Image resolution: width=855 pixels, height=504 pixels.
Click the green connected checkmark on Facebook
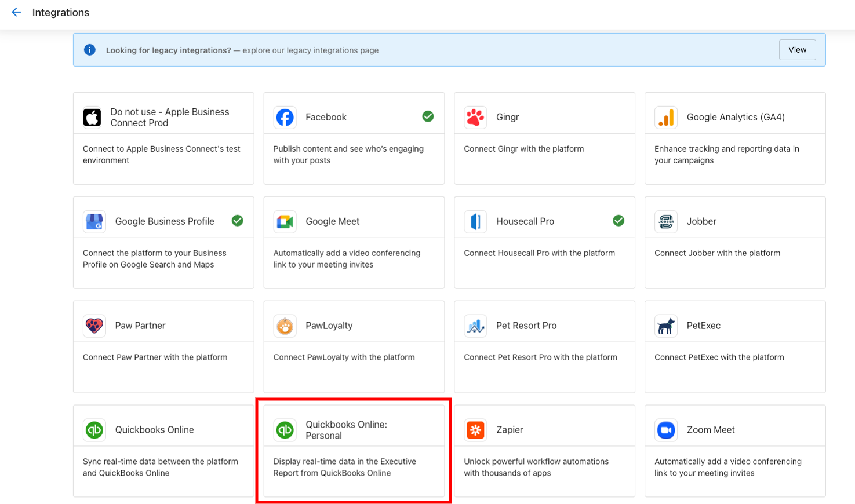click(428, 116)
